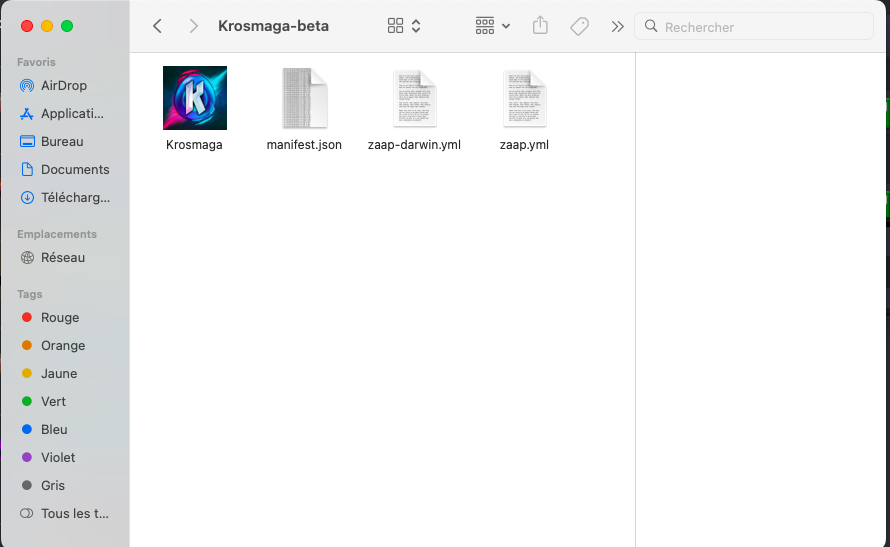
Task: Select the zaap-darwin.yml file icon
Action: tap(415, 98)
